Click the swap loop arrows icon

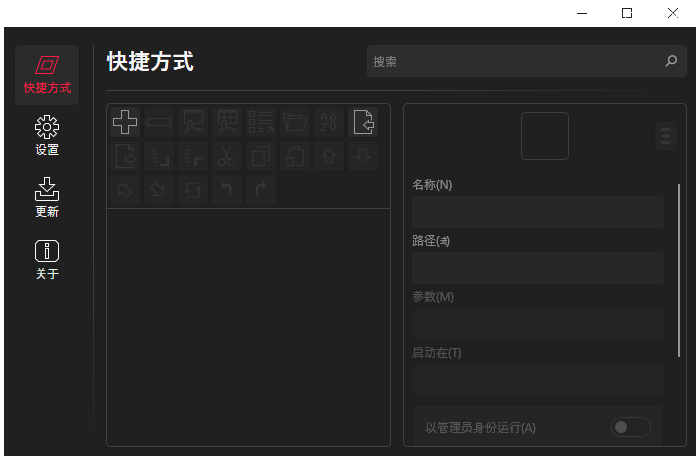pos(193,190)
